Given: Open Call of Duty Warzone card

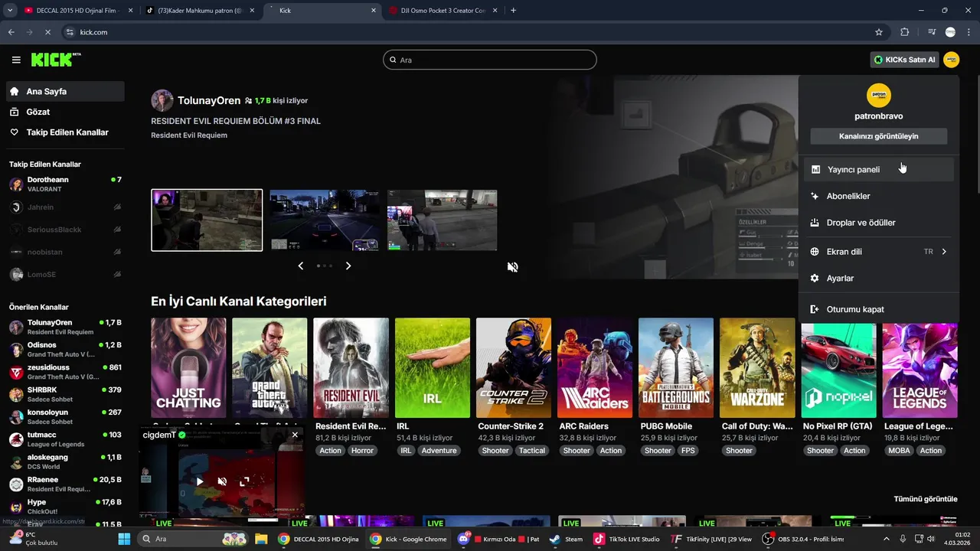Looking at the screenshot, I should click(x=757, y=368).
